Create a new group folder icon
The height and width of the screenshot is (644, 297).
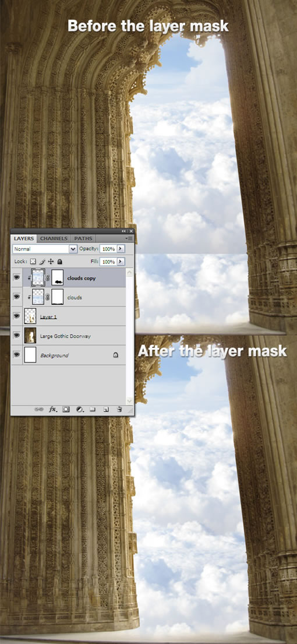point(92,409)
